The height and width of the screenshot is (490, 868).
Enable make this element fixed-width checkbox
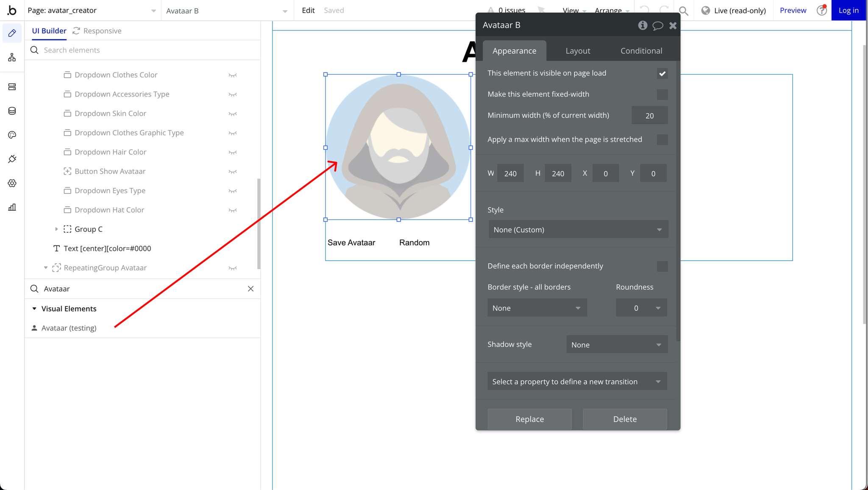(x=662, y=94)
